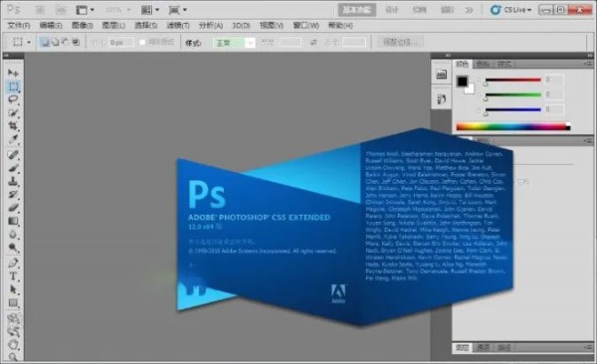Screen dimensions: 597x364
Task: Open the CS Live dropdown
Action: pyautogui.click(x=510, y=10)
